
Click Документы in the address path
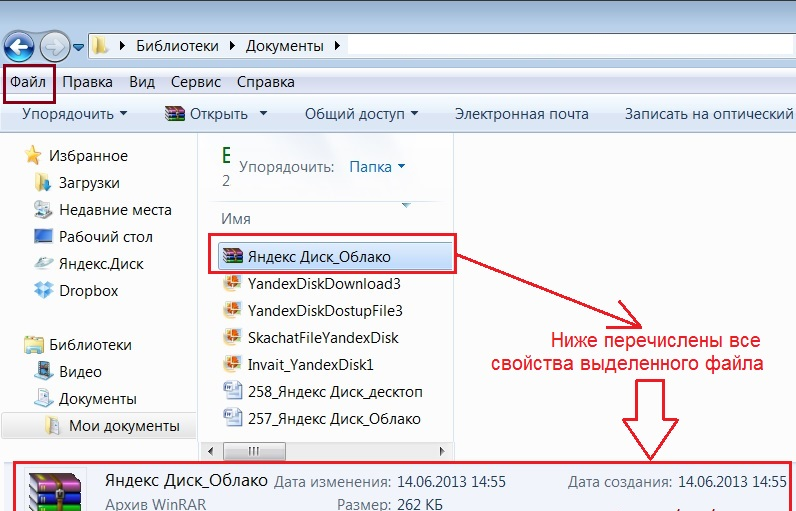(285, 46)
